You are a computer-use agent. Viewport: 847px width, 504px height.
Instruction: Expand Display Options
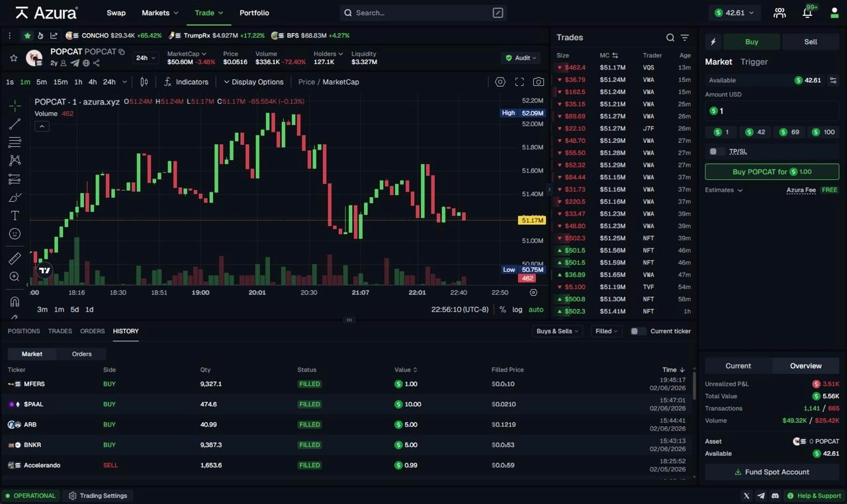(253, 82)
